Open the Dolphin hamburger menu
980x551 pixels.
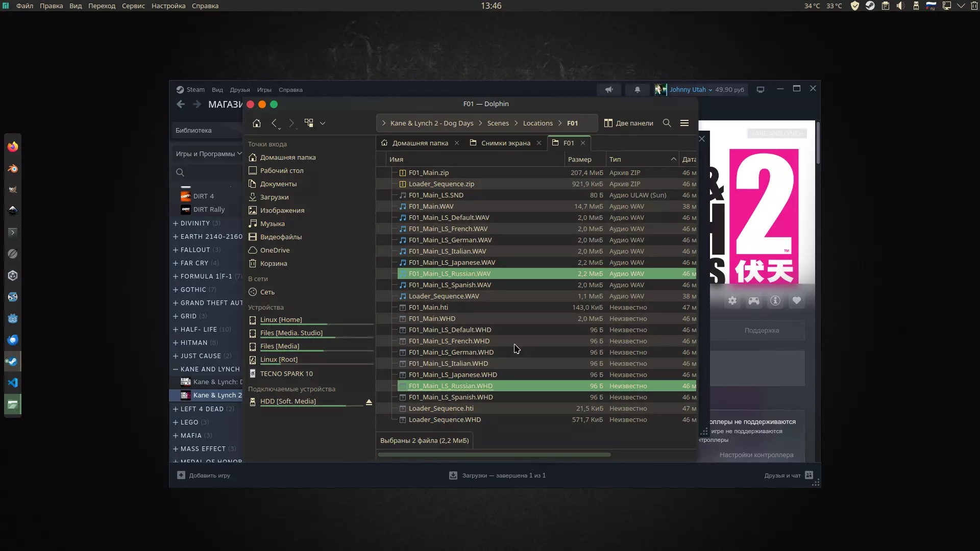(x=684, y=123)
